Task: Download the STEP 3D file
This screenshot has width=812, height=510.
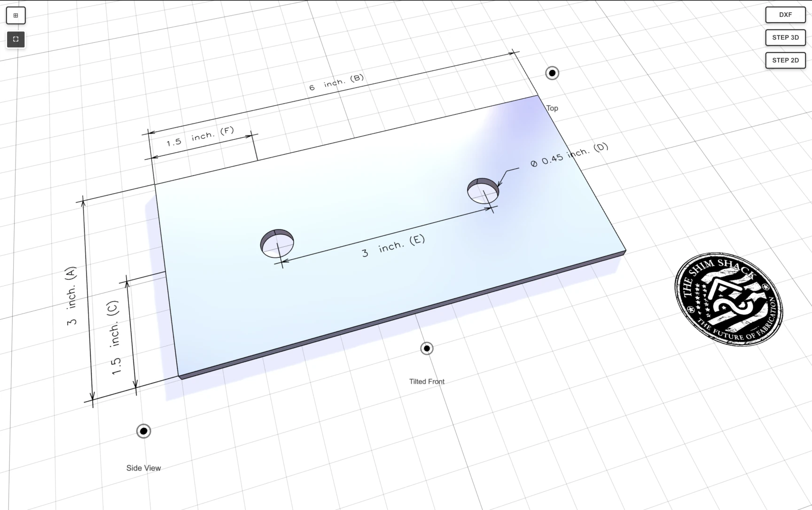Action: pos(785,38)
